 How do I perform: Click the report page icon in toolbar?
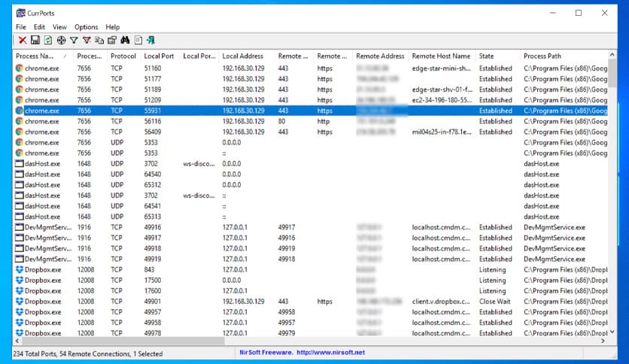tap(138, 40)
